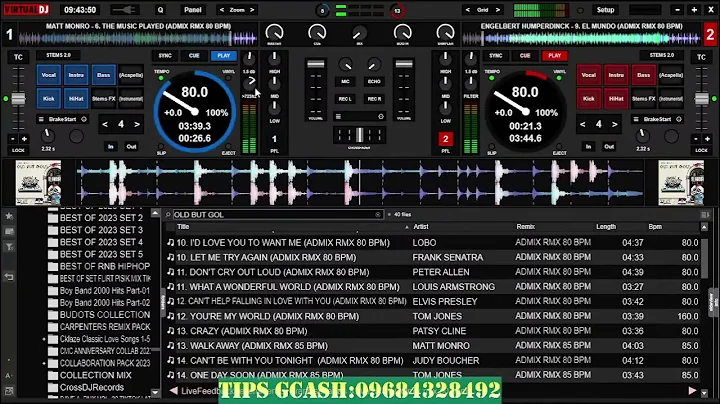The image size is (720, 404).
Task: Toggle Kick stem pad on deck 1
Action: pyautogui.click(x=49, y=98)
